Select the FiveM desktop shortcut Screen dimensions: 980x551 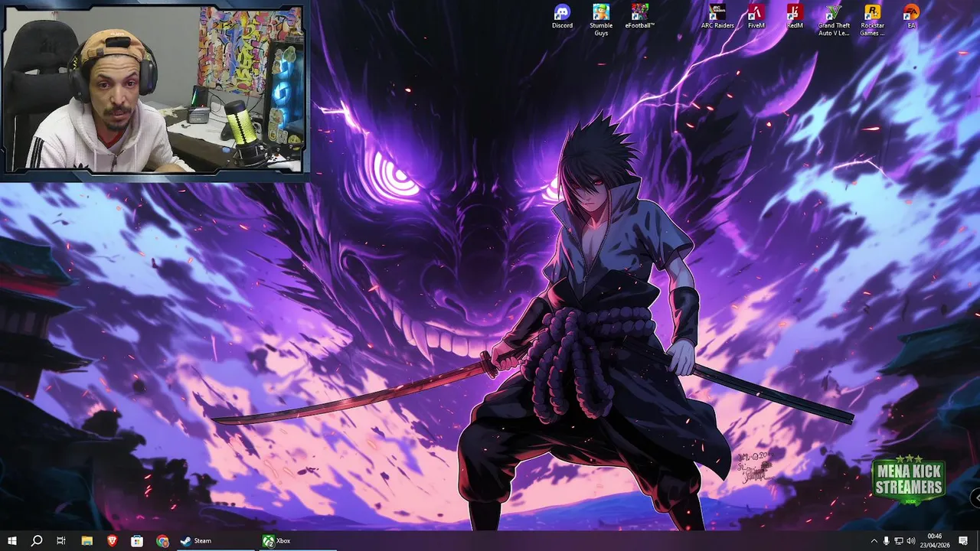pos(756,16)
